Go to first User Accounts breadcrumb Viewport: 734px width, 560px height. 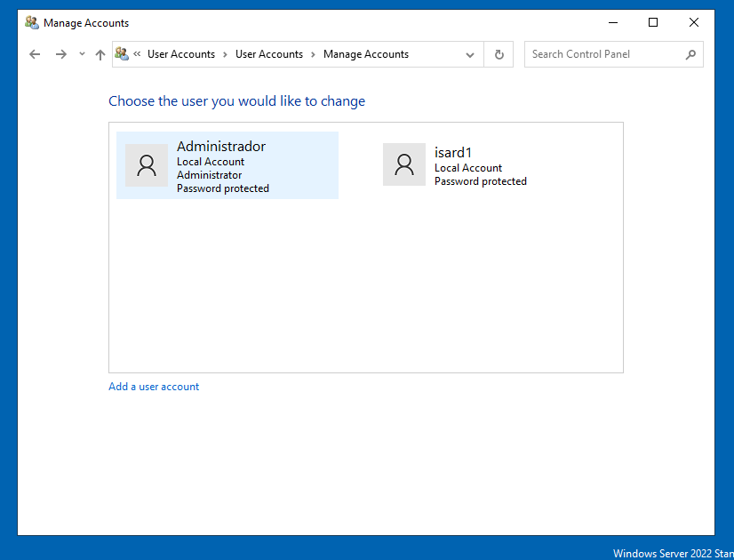pos(181,54)
